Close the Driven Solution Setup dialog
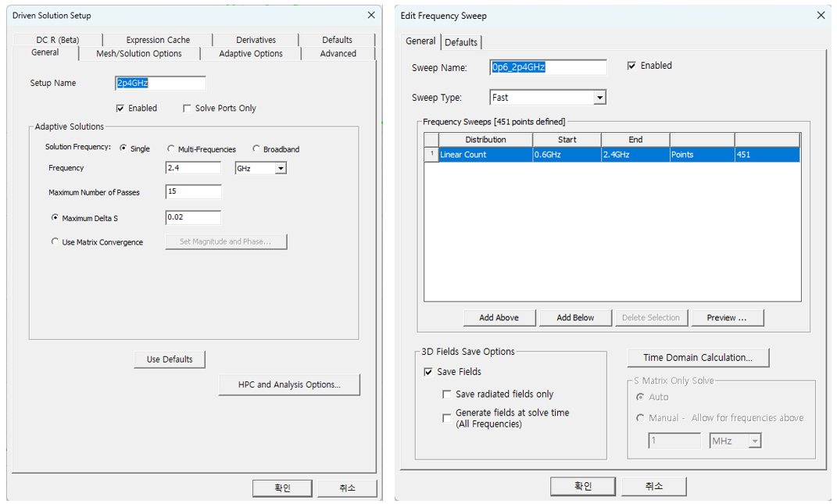 point(371,15)
